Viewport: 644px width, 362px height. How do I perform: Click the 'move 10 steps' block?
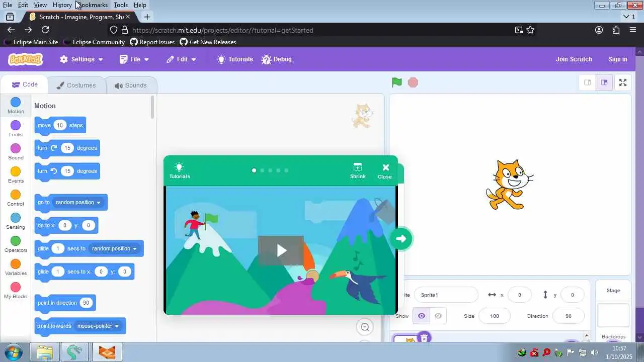click(x=60, y=125)
